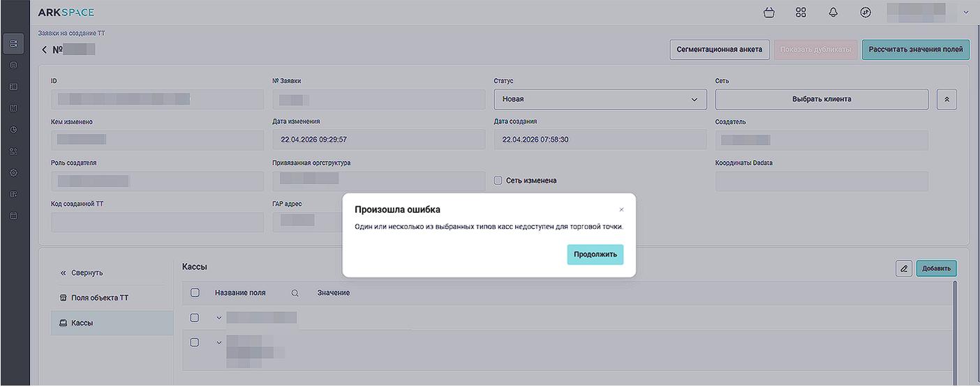
Task: Close the error dialog with X
Action: coord(621,210)
